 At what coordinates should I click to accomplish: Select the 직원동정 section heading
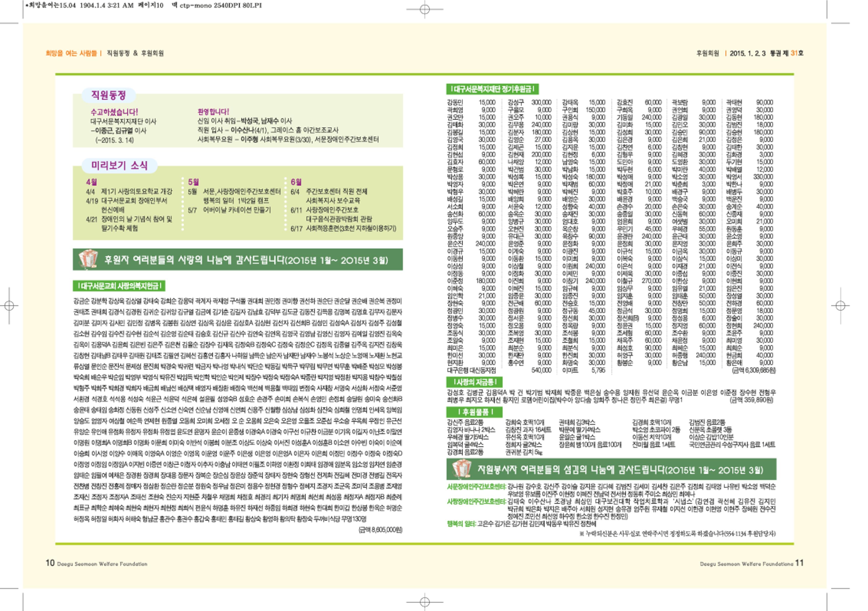click(109, 95)
